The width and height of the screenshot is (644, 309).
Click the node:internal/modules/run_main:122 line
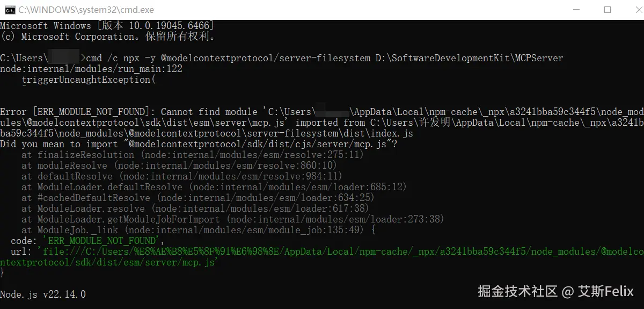click(x=91, y=69)
